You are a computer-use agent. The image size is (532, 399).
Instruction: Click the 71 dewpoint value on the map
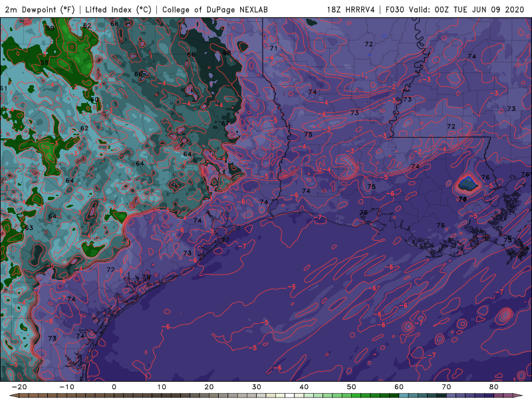click(x=273, y=48)
